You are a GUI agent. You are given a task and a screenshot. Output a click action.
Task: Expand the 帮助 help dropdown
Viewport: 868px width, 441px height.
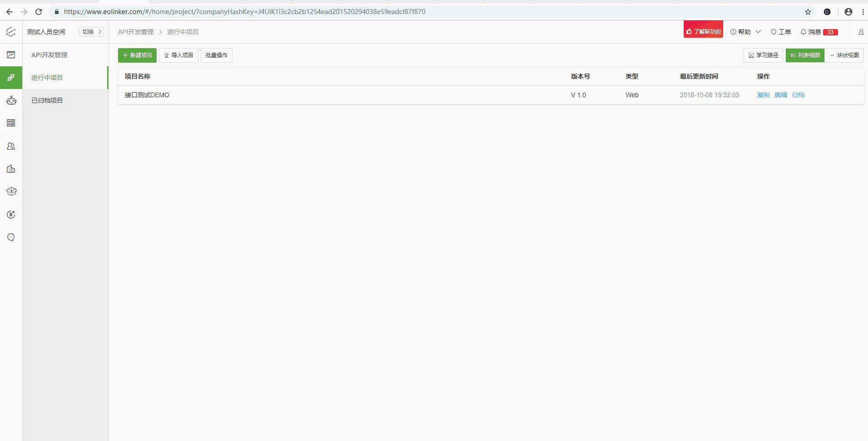[745, 32]
